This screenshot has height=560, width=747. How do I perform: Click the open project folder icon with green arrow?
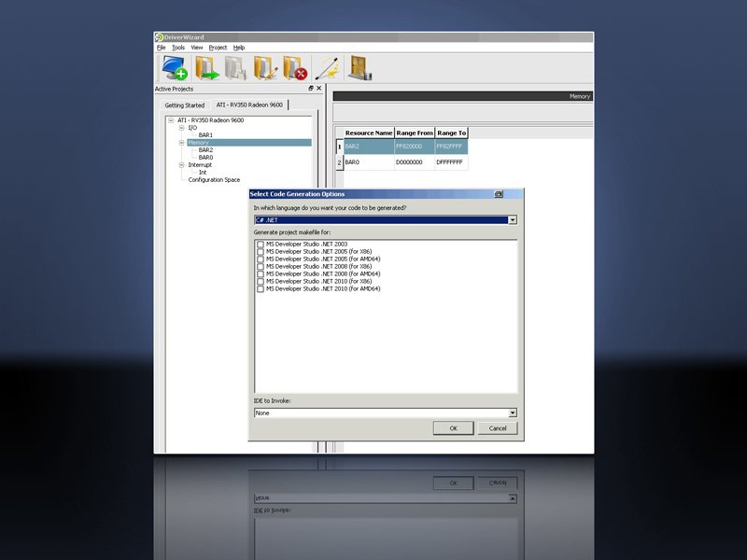206,67
